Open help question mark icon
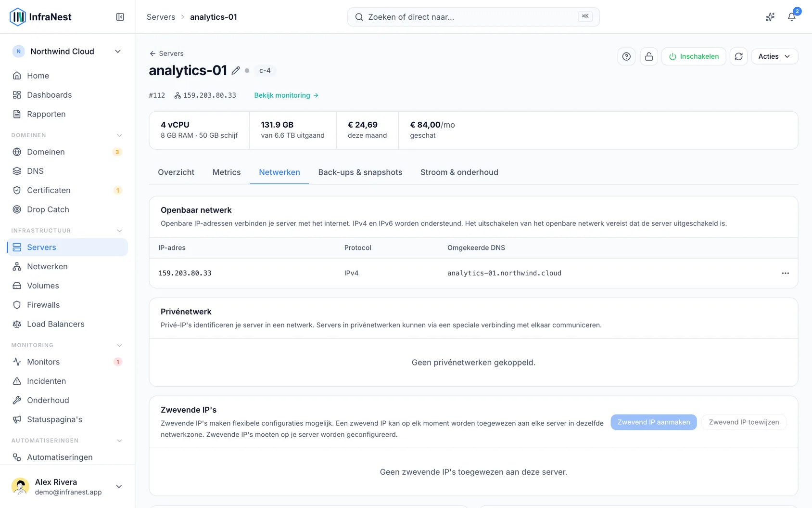The height and width of the screenshot is (508, 812). (626, 56)
